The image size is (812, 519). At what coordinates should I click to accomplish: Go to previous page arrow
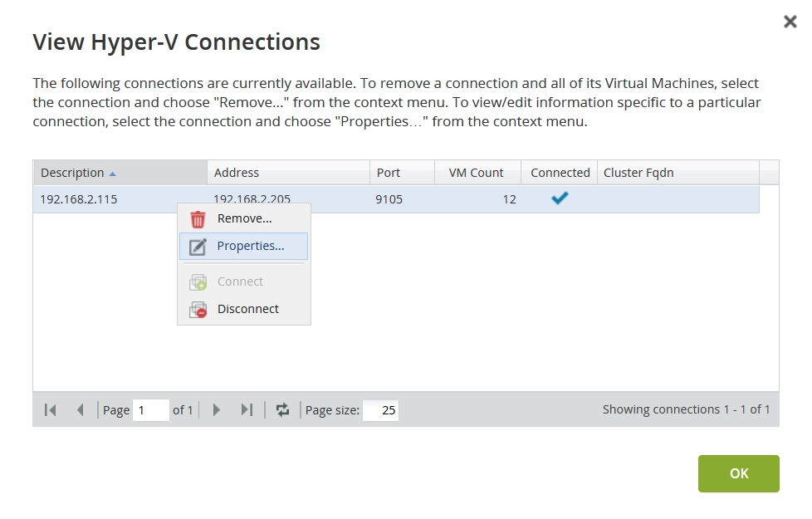coord(81,410)
